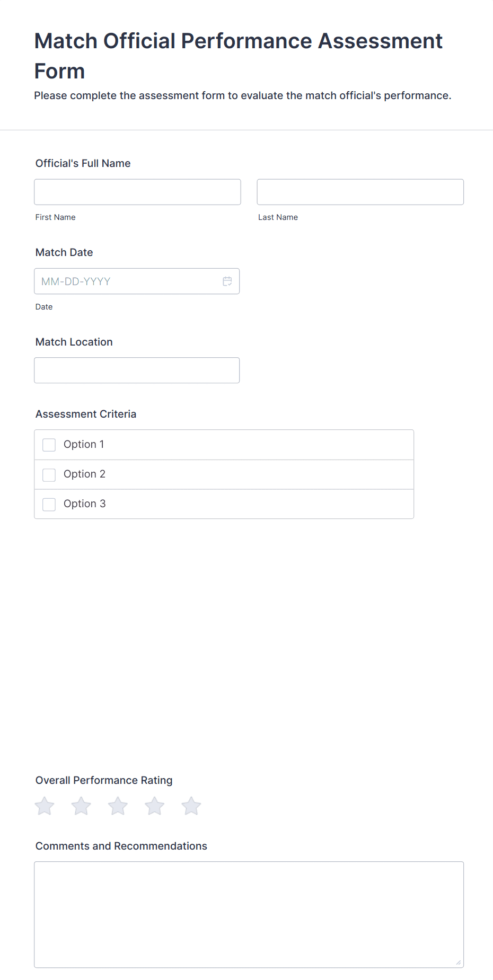Click the Official's Full Name label
The image size is (493, 980).
click(x=83, y=163)
